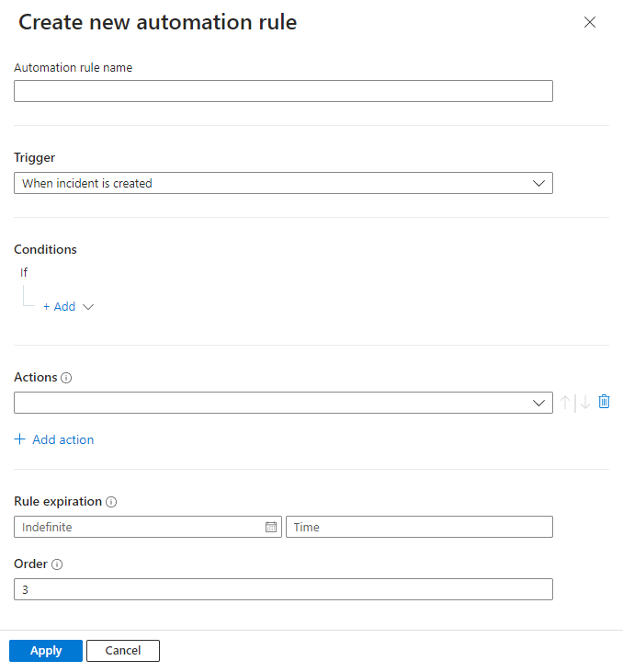Open the empty Actions dropdown
Viewport: 623px width, 672px height.
click(x=283, y=403)
